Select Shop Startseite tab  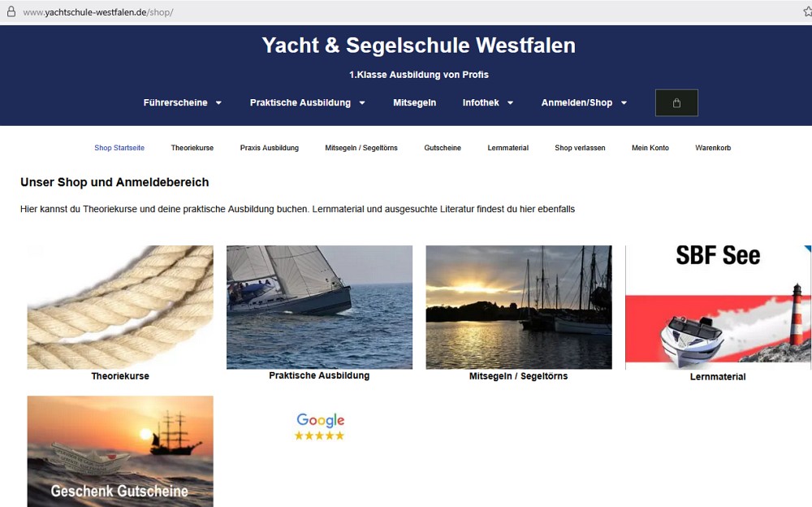coord(119,148)
